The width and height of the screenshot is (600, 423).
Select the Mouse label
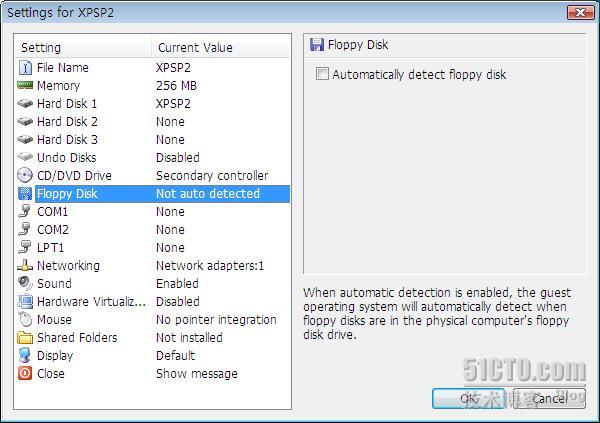point(54,320)
